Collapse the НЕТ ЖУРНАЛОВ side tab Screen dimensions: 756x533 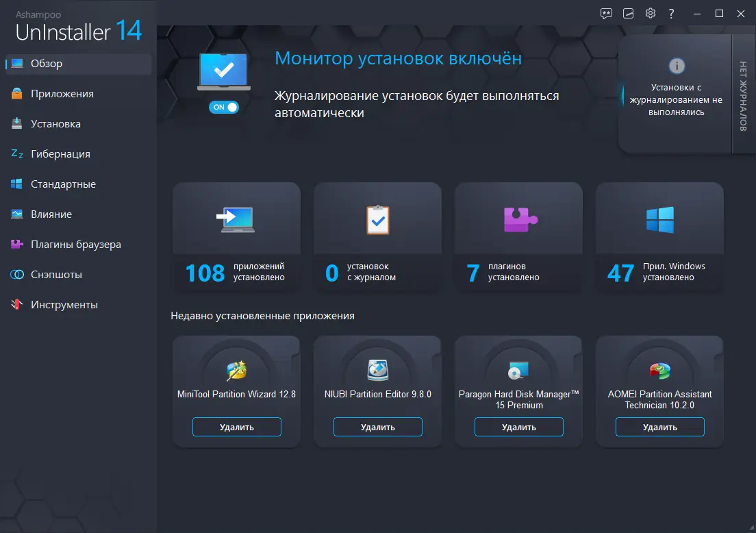pos(743,95)
